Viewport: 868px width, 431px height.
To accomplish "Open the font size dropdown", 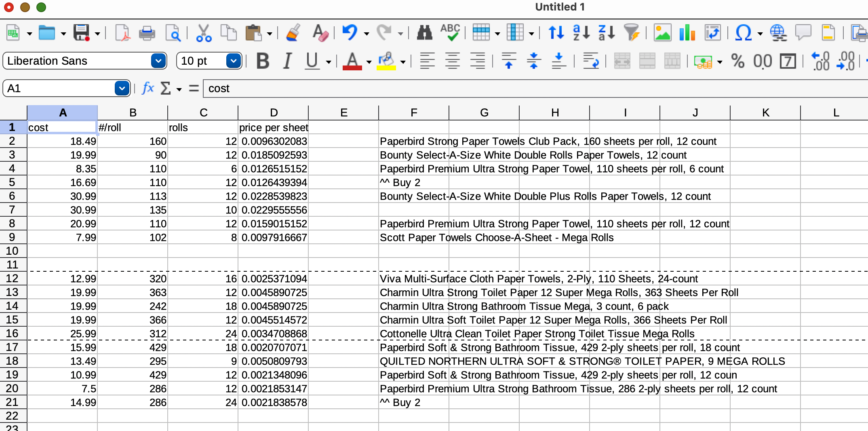I will (x=234, y=61).
